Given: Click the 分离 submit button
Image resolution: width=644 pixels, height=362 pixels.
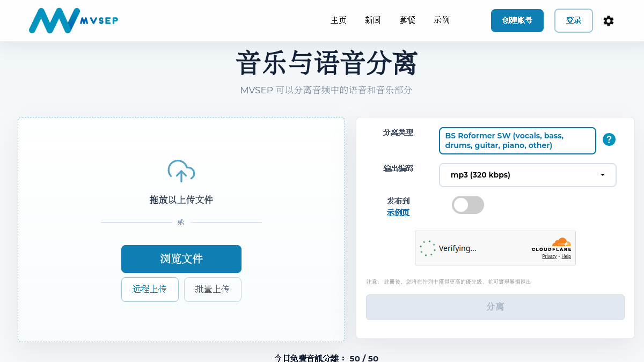Looking at the screenshot, I should point(495,307).
